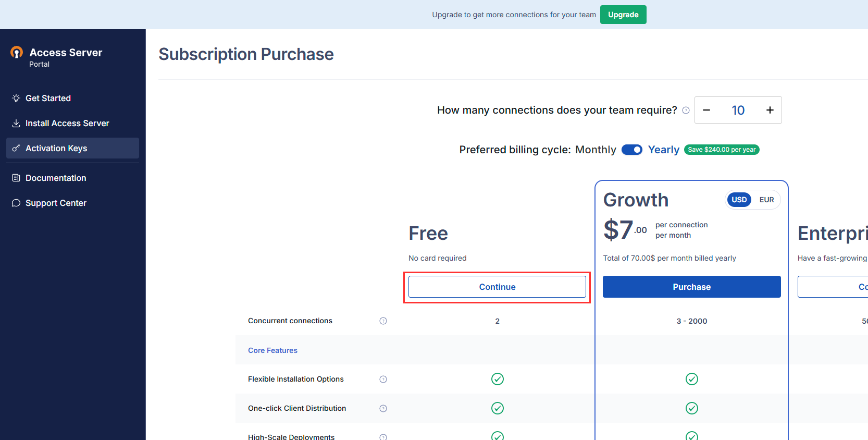Image resolution: width=868 pixels, height=440 pixels.
Task: Open Documentation in the sidebar
Action: click(72, 178)
